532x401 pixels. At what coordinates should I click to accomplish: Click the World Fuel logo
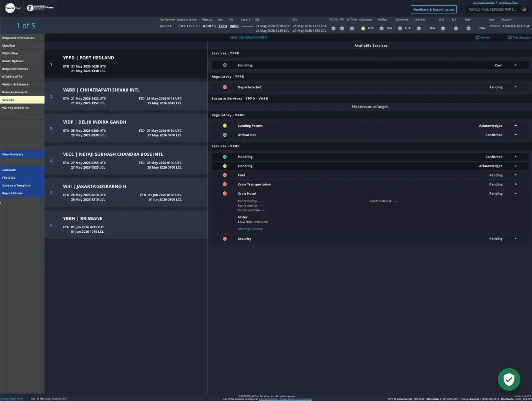pos(13,8)
